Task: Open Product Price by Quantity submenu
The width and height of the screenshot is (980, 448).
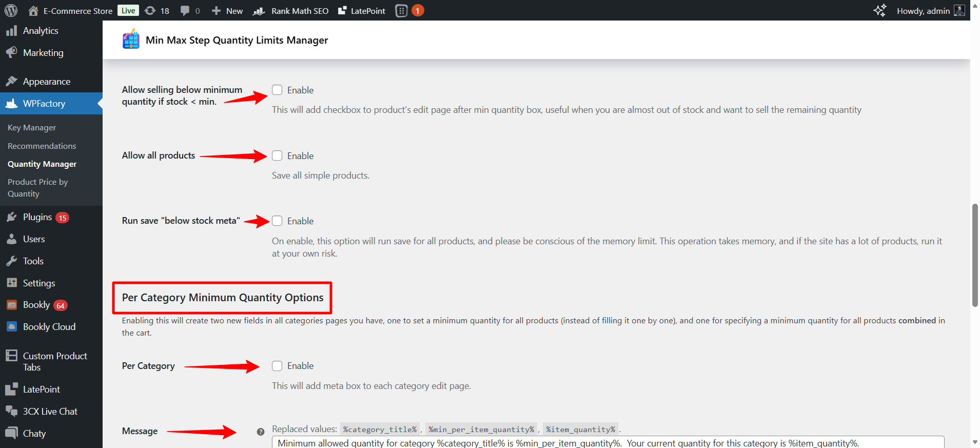Action: 38,188
